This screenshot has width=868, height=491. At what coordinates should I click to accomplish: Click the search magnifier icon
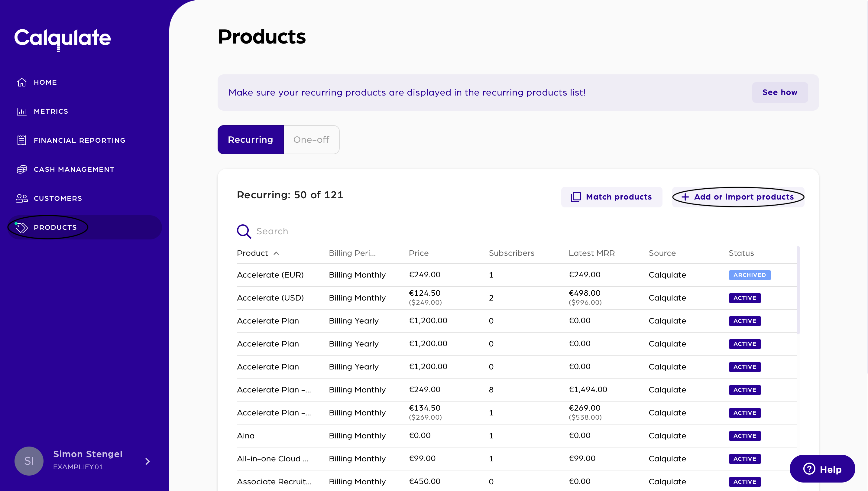point(244,231)
